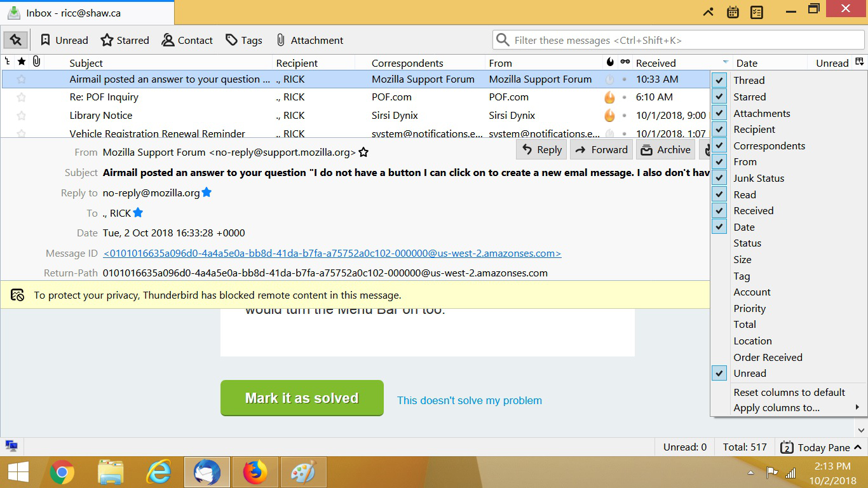This screenshot has height=488, width=868.
Task: Toggle read dot on the 6:10 AM message
Action: [625, 97]
